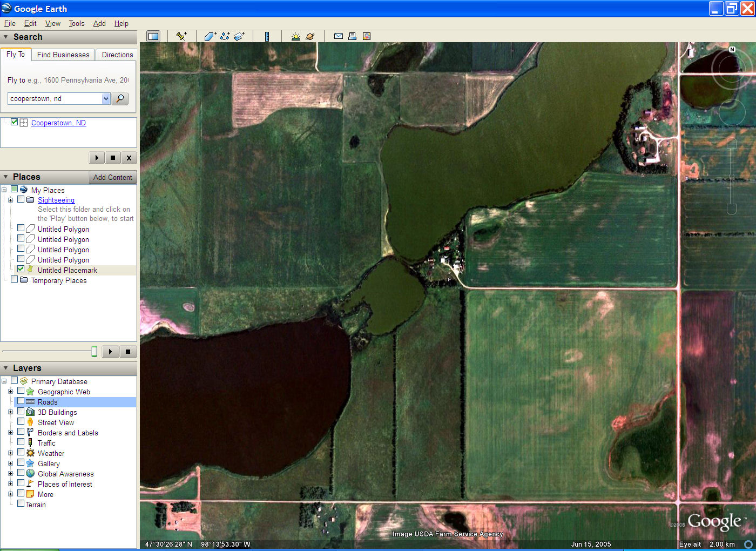Check the Sightseeing folder checkbox

[x=21, y=199]
